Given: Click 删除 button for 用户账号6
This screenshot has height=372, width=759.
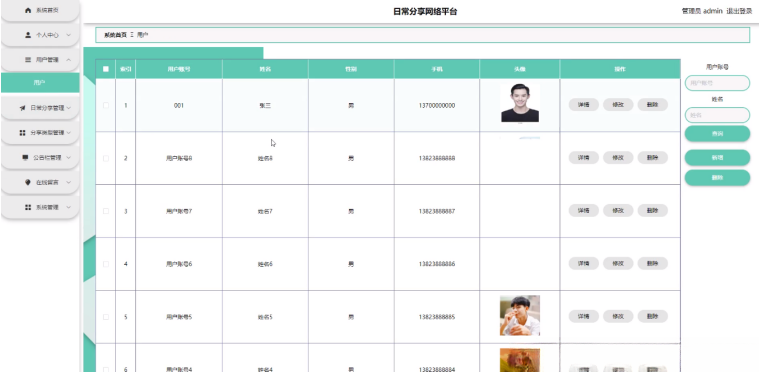Looking at the screenshot, I should pyautogui.click(x=653, y=264).
